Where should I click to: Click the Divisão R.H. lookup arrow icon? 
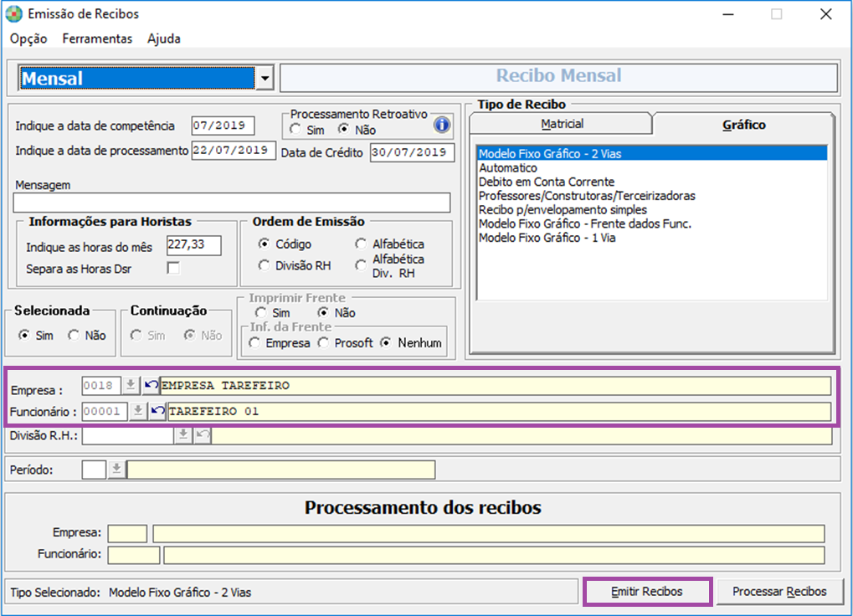tap(183, 435)
